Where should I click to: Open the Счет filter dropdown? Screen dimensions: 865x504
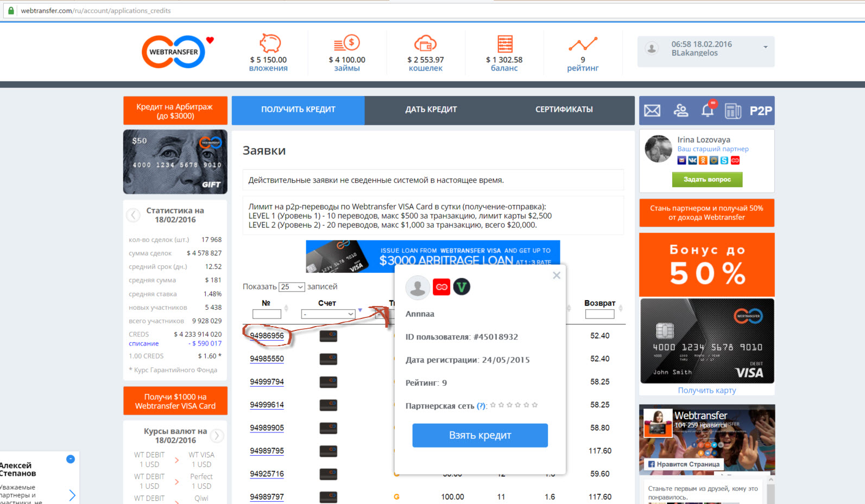coord(329,314)
